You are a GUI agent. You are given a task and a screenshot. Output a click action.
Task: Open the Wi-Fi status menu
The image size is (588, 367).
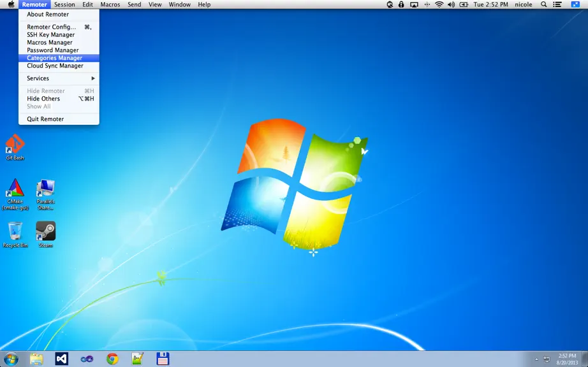coord(439,4)
